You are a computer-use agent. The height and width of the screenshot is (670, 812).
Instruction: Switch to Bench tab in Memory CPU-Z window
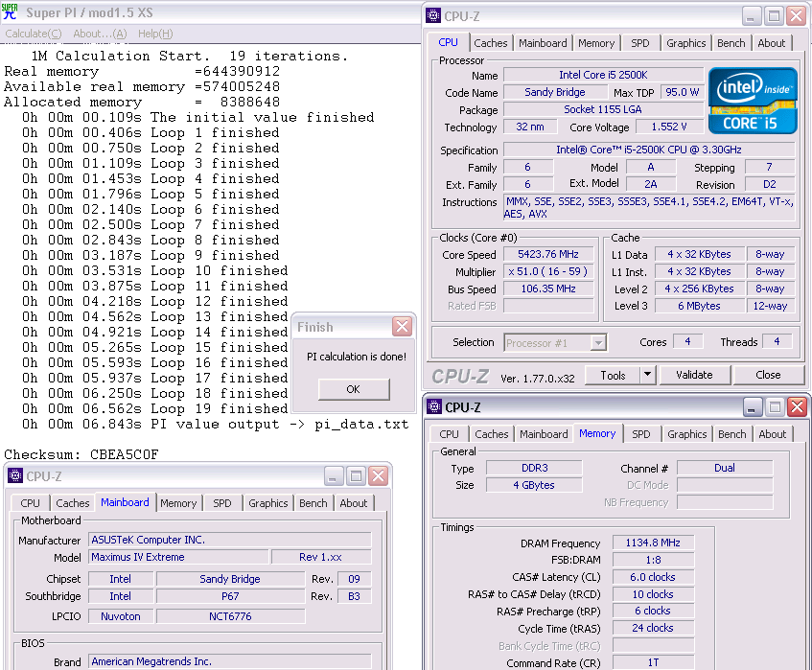pos(731,434)
